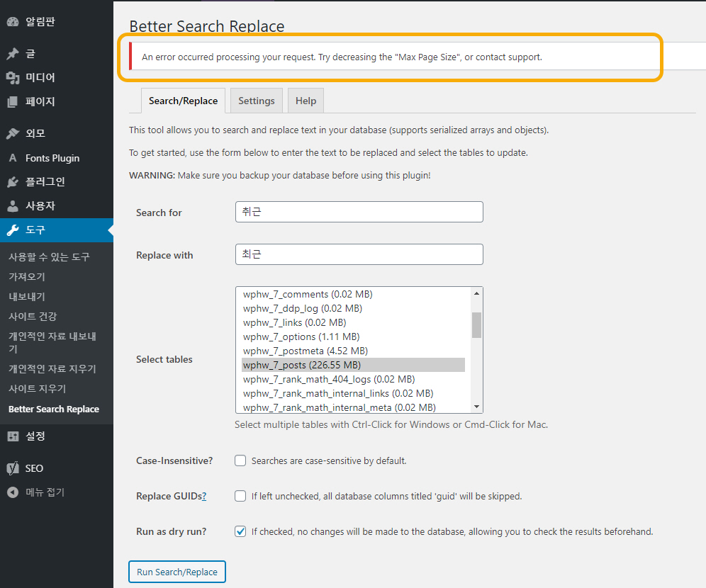The width and height of the screenshot is (706, 588).
Task: Click the wrench icon beside 도구
Action: point(13,230)
